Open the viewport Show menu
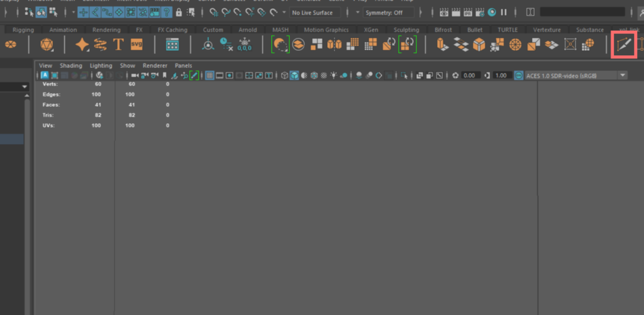The height and width of the screenshot is (315, 644). click(x=127, y=66)
